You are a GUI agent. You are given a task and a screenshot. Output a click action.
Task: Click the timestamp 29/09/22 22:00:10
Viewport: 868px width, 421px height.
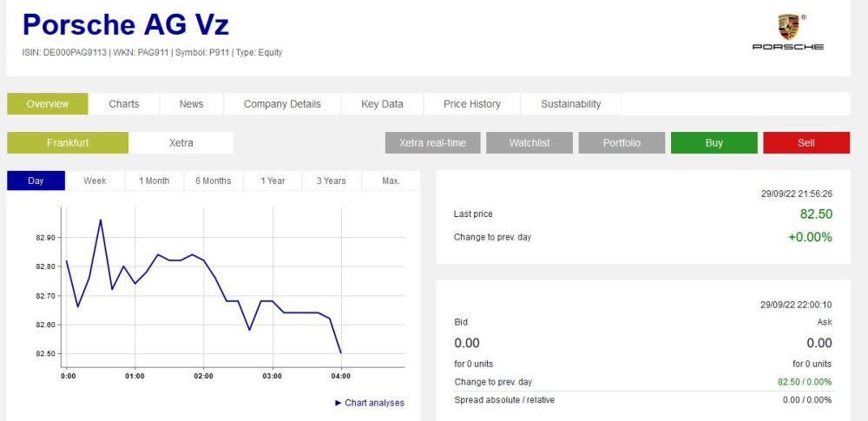(796, 305)
